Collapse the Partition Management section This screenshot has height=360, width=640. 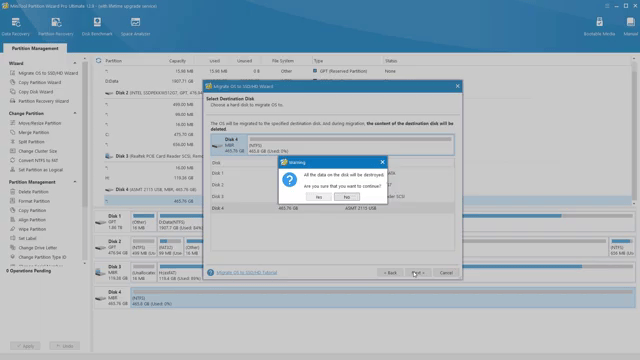75,182
